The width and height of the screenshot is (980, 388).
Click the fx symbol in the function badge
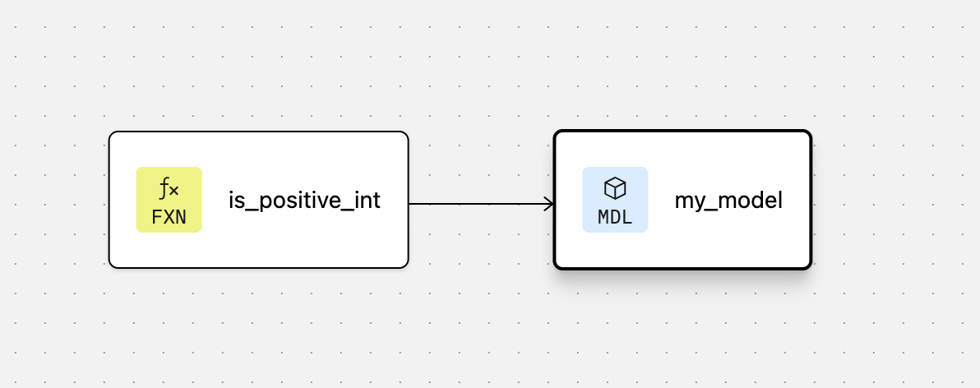[169, 190]
